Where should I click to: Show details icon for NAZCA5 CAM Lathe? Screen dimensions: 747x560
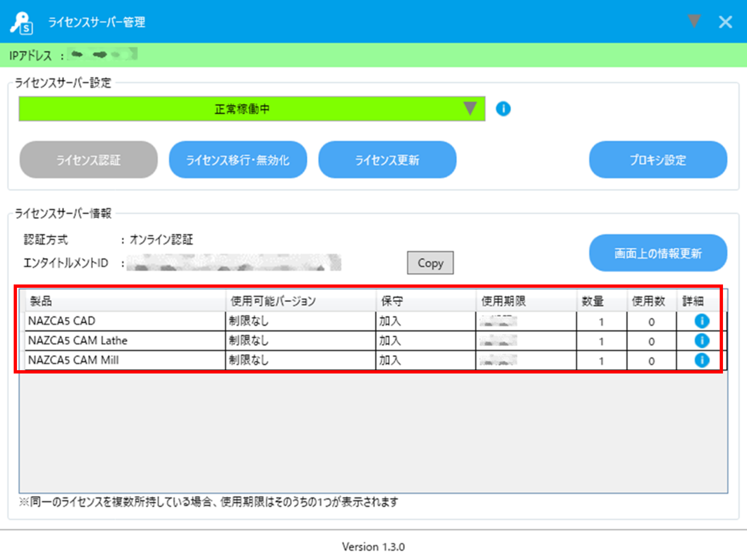pyautogui.click(x=702, y=341)
